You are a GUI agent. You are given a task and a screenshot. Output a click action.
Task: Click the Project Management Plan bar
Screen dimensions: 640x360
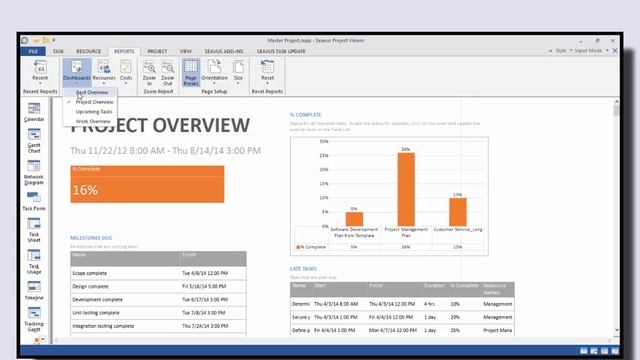coord(406,189)
